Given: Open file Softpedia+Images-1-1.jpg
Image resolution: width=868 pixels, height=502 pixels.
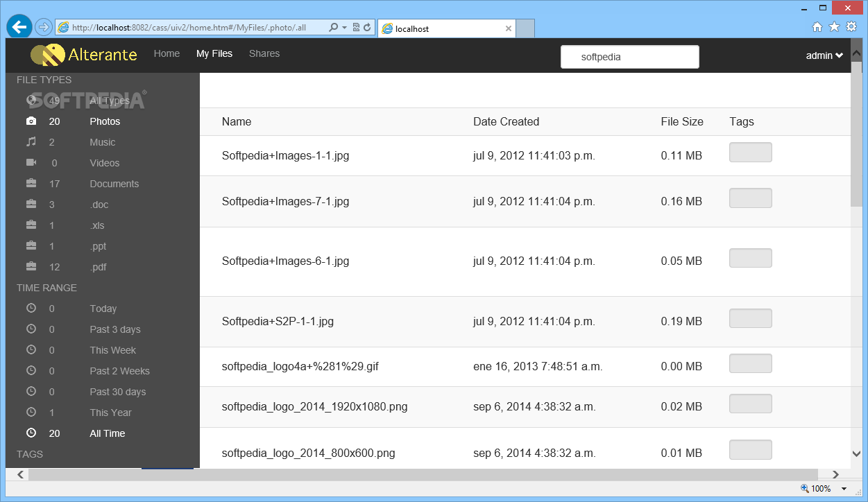Looking at the screenshot, I should pyautogui.click(x=285, y=156).
